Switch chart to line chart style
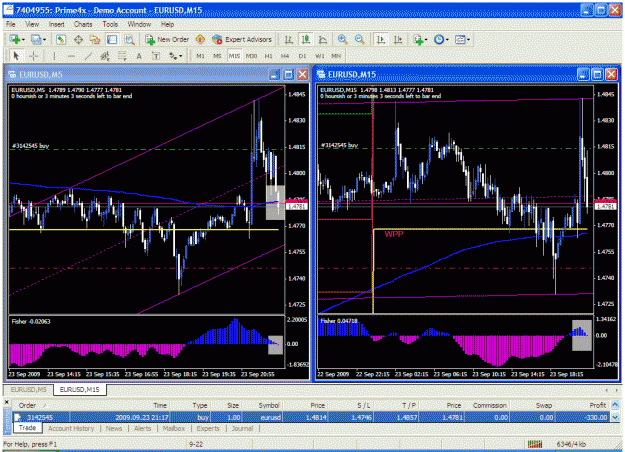Screen dimensions: 625x452 pos(323,39)
